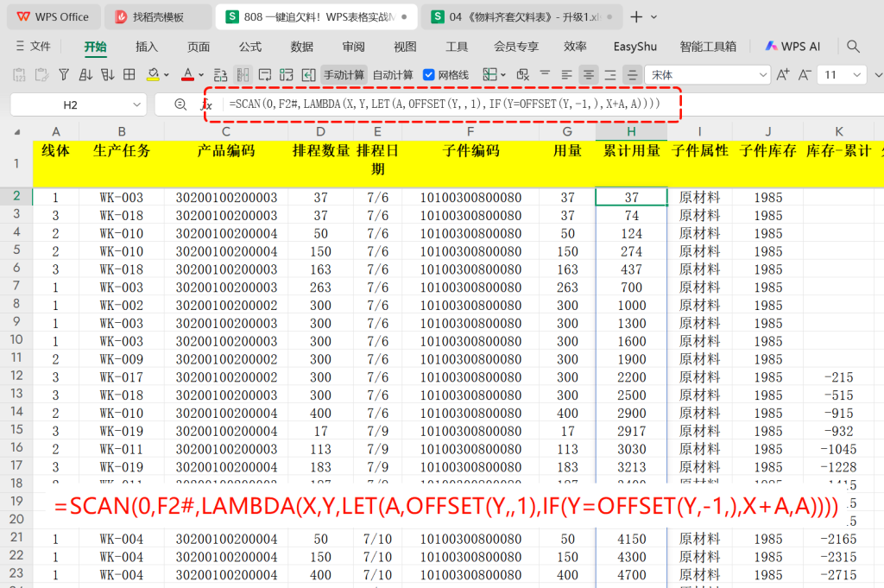Switch to the 插入 ribbon tab
884x588 pixels.
(147, 47)
